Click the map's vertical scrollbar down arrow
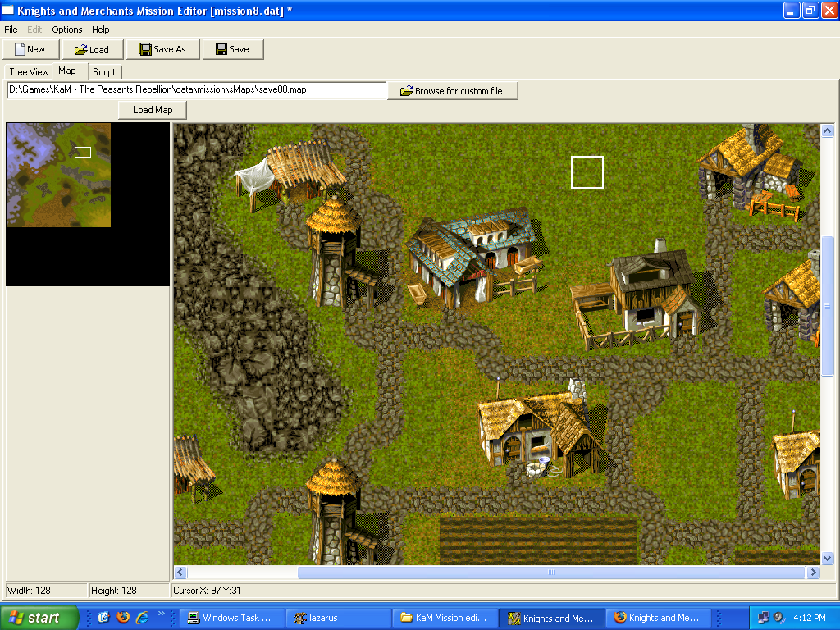 827,558
